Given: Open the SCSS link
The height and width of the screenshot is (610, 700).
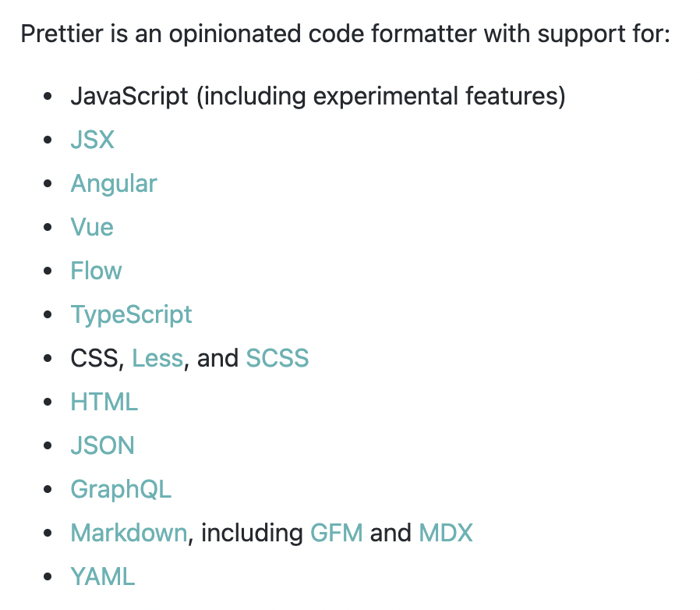Looking at the screenshot, I should (278, 359).
